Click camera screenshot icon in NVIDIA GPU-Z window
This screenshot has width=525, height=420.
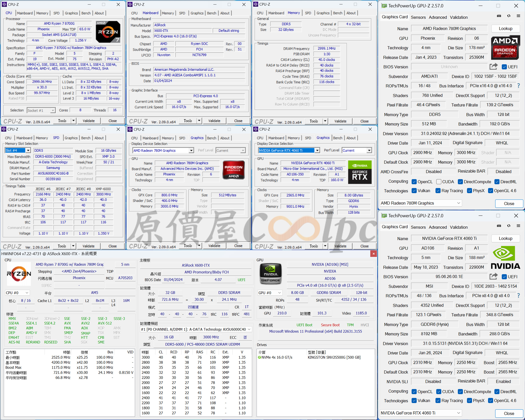click(499, 226)
